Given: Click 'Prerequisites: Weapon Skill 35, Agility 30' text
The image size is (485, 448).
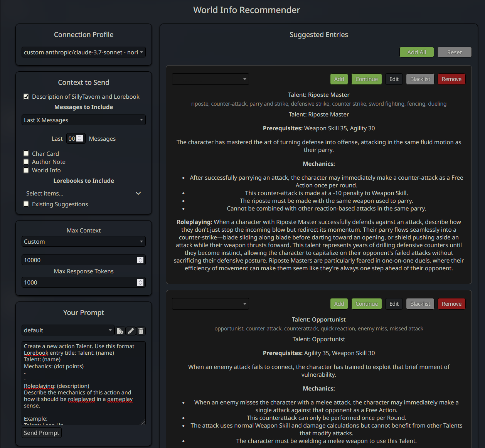Looking at the screenshot, I should (319, 128).
